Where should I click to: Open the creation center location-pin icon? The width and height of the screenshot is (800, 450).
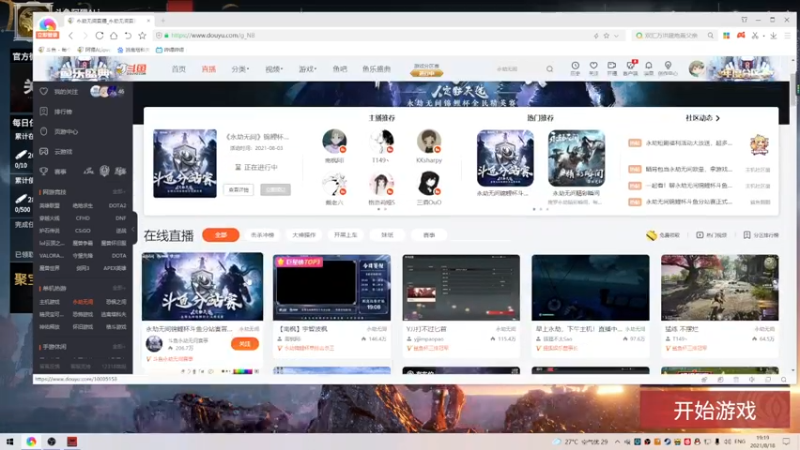(x=668, y=68)
